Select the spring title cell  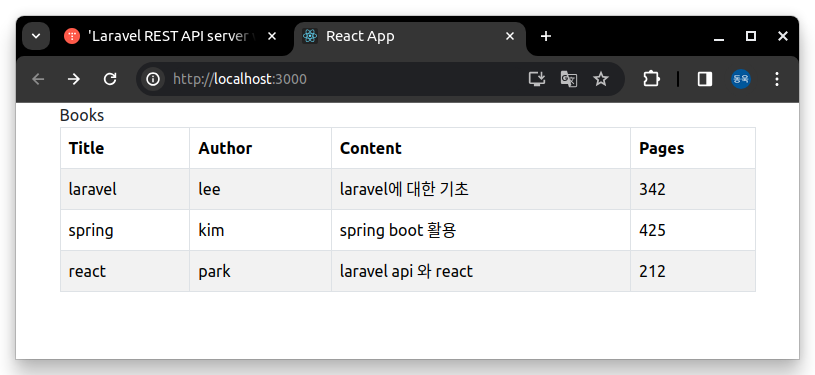pyautogui.click(x=125, y=230)
